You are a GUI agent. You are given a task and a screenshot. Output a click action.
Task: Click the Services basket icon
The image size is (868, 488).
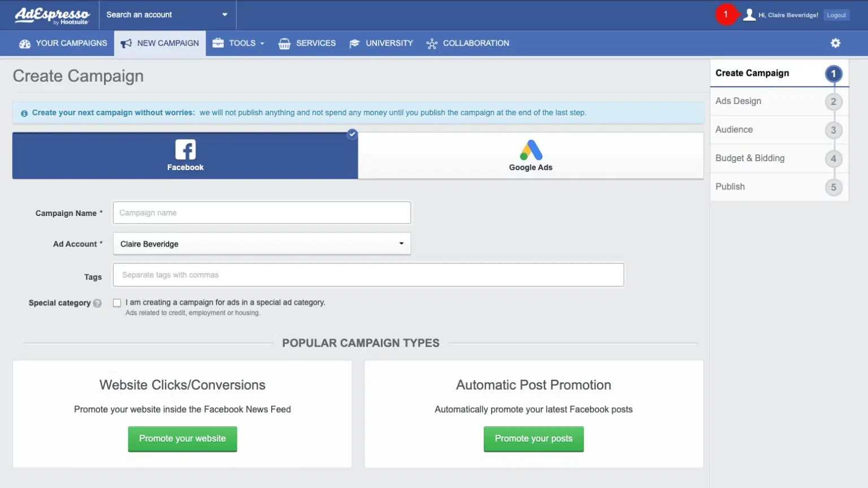[285, 43]
